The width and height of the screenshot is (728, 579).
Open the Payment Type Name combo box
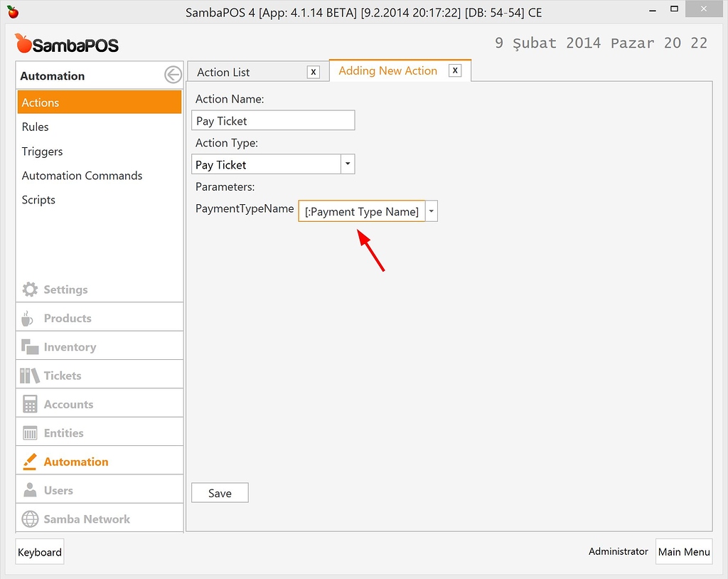tap(362, 211)
